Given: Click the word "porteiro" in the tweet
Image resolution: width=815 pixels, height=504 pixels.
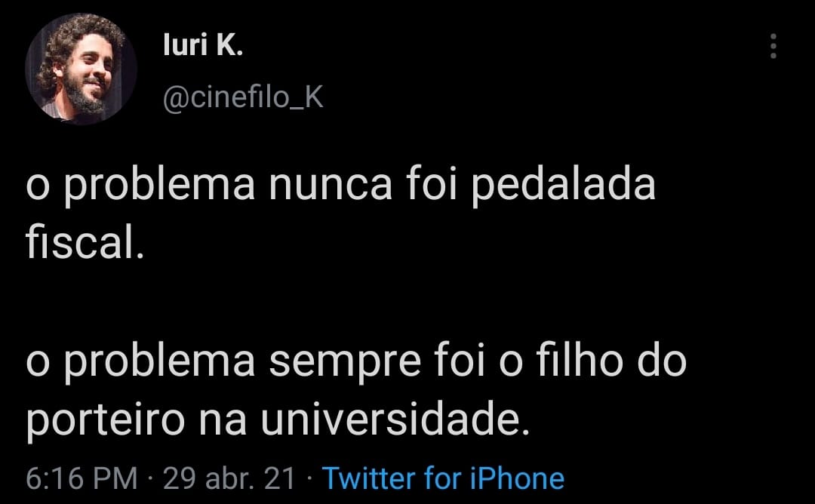Looking at the screenshot, I should point(105,420).
